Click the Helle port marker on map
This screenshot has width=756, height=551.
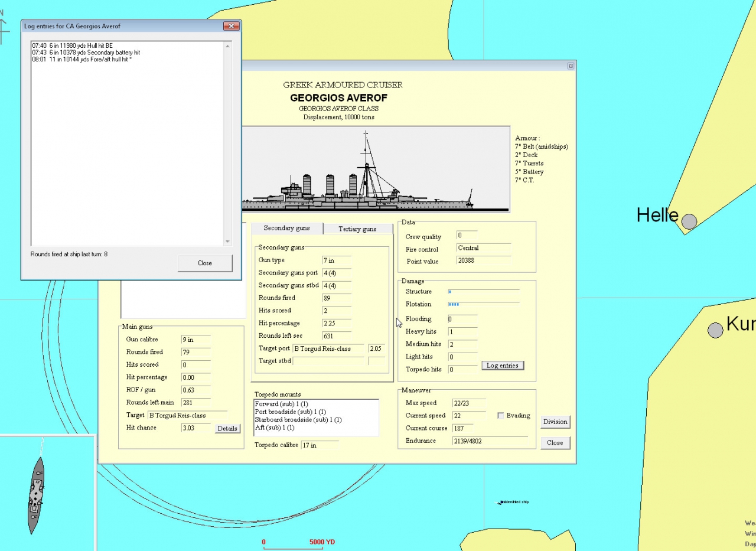coord(689,221)
